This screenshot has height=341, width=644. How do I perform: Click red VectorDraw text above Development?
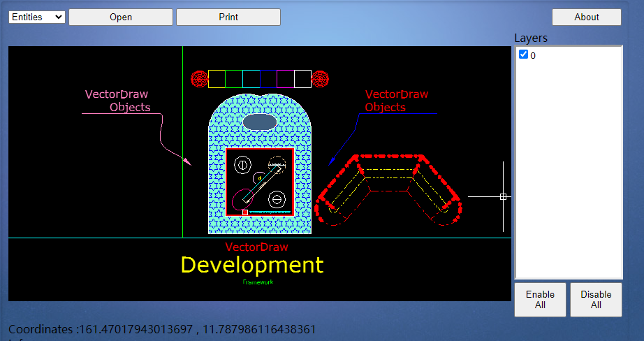[x=257, y=247]
